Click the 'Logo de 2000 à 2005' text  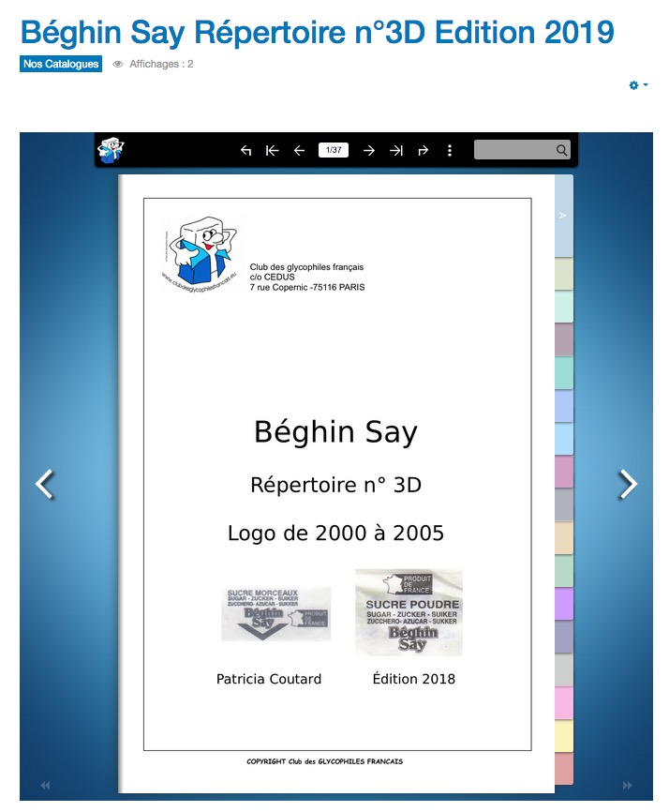click(x=335, y=533)
